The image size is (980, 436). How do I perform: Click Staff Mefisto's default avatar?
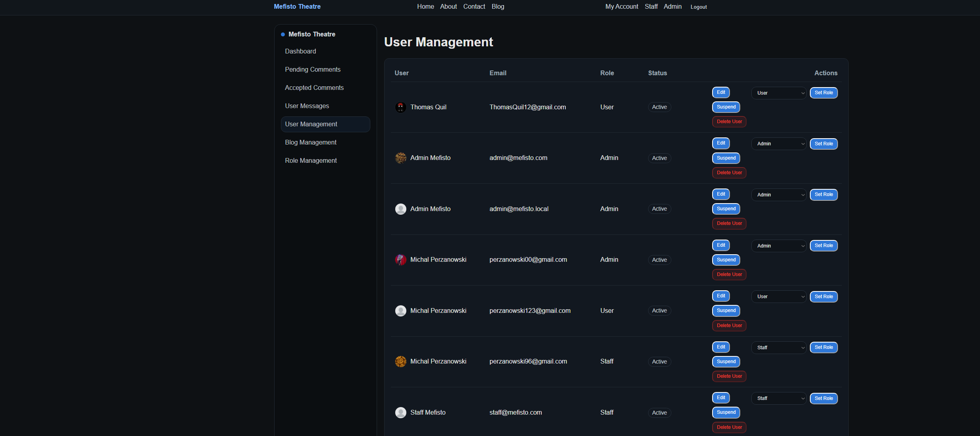pos(400,412)
